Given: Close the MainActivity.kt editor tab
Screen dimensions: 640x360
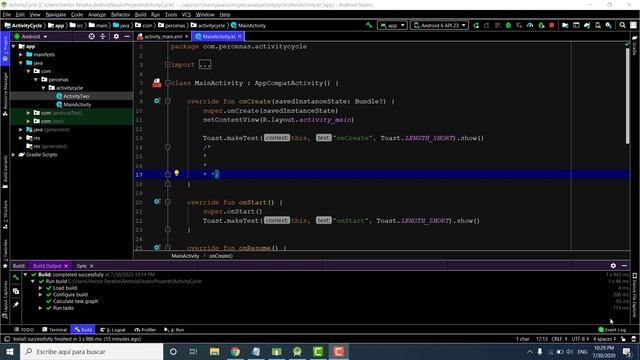Looking at the screenshot, I should (x=240, y=36).
